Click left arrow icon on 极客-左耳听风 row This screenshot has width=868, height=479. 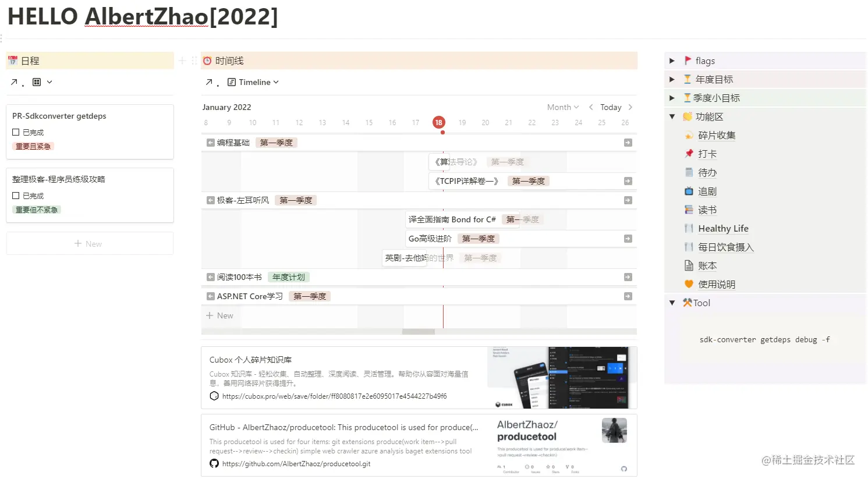pos(211,200)
